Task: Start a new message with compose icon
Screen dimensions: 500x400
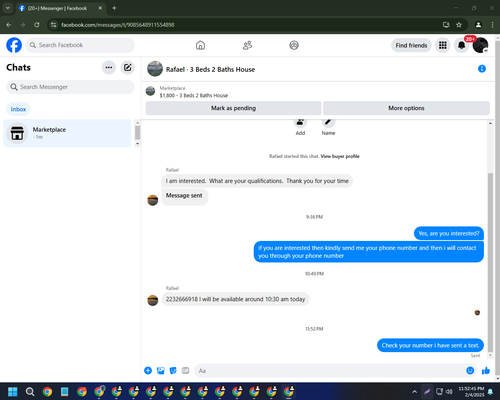Action: (x=128, y=68)
